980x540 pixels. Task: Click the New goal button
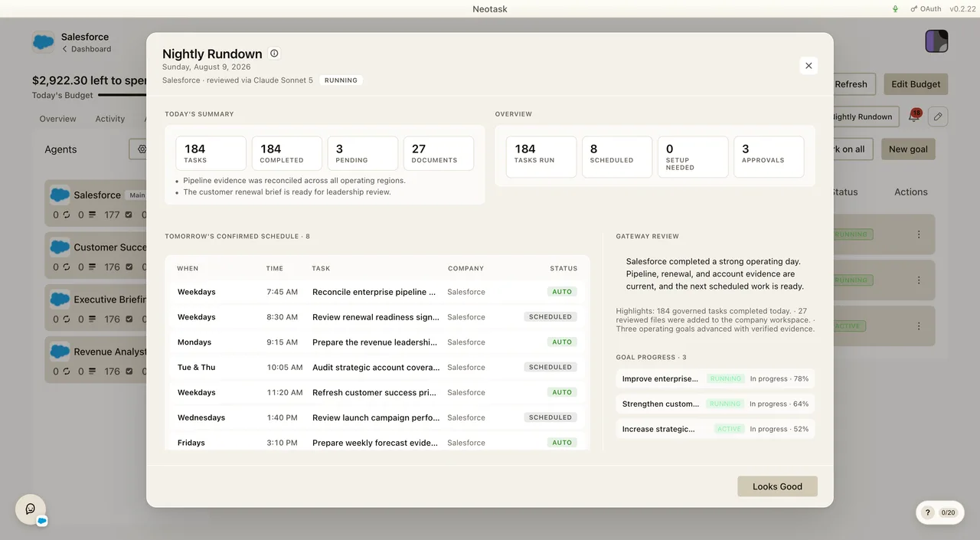point(908,149)
